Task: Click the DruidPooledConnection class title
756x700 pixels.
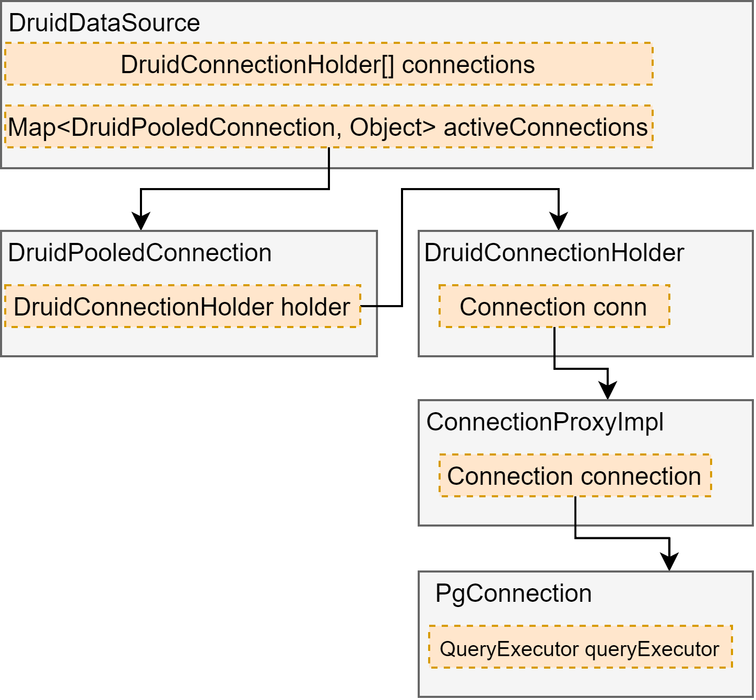Action: tap(140, 253)
